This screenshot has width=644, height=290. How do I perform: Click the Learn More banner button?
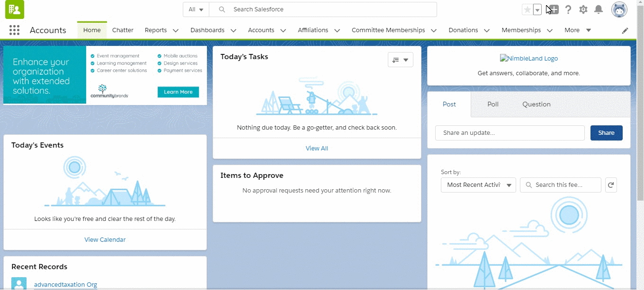[x=178, y=92]
